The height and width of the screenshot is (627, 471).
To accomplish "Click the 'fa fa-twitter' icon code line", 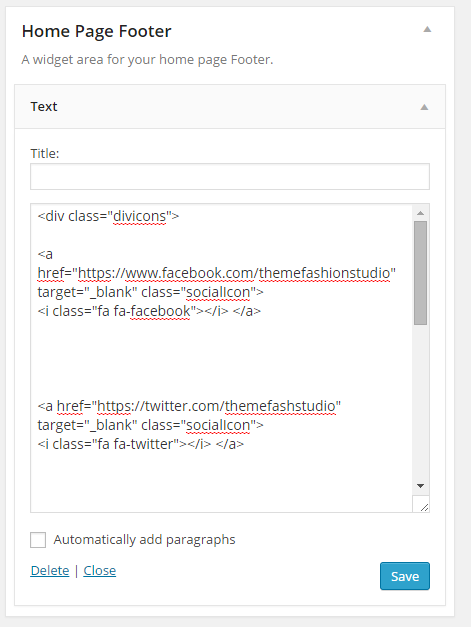I will coord(140,444).
